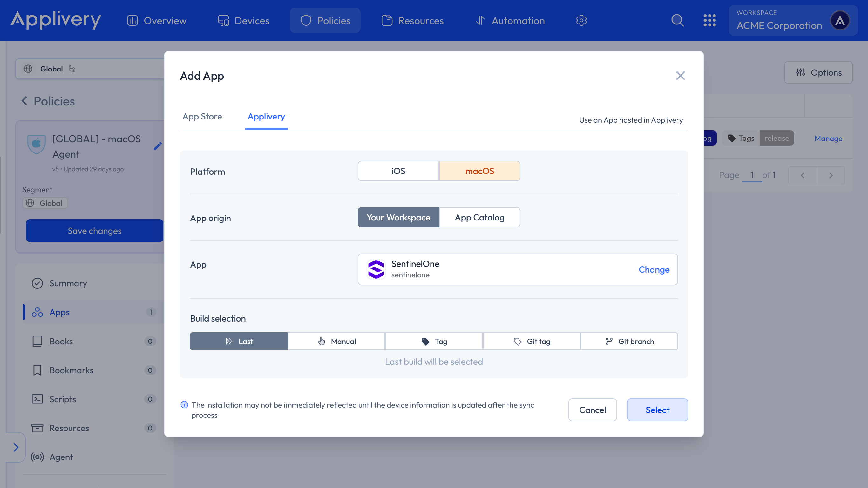Open the Devices menu in navbar

coord(243,21)
